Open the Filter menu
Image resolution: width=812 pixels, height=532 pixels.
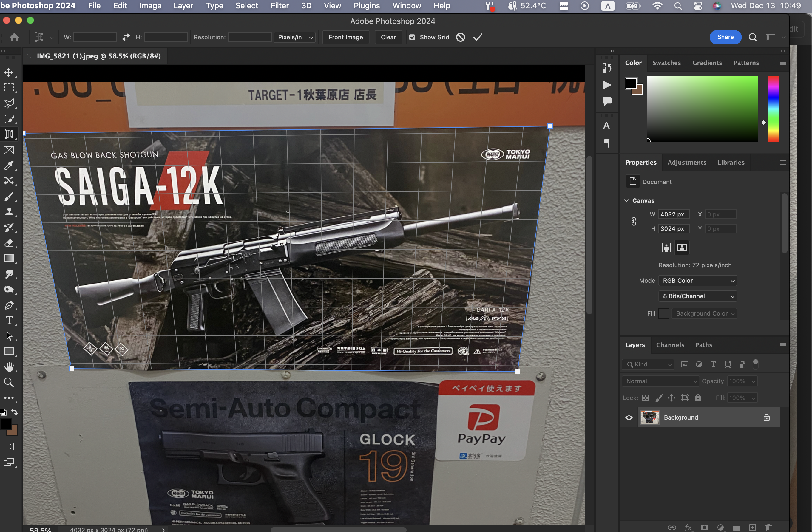click(280, 6)
